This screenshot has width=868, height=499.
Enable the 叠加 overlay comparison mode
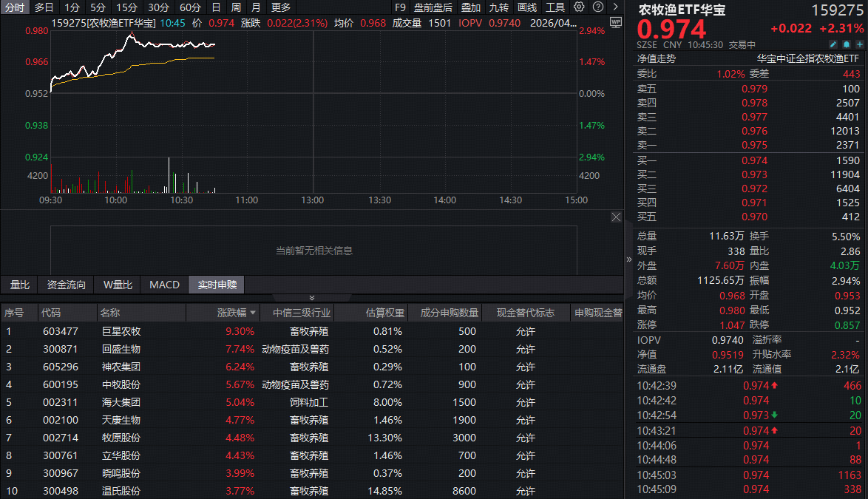point(469,7)
